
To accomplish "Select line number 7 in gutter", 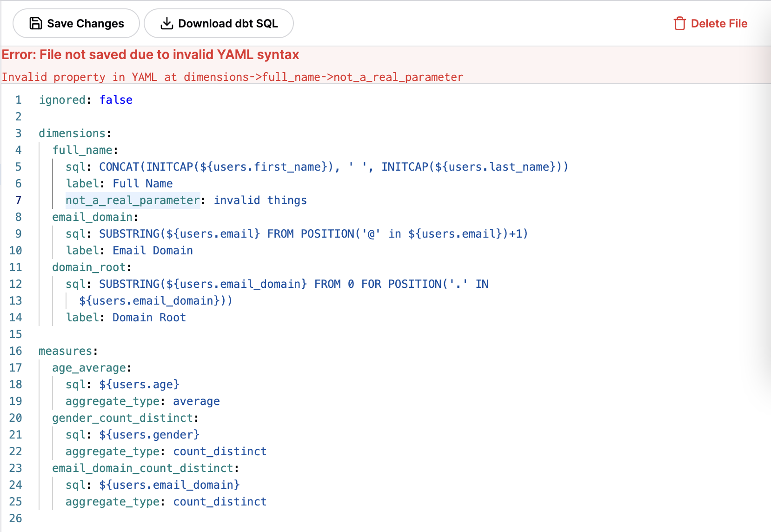I will pos(18,200).
